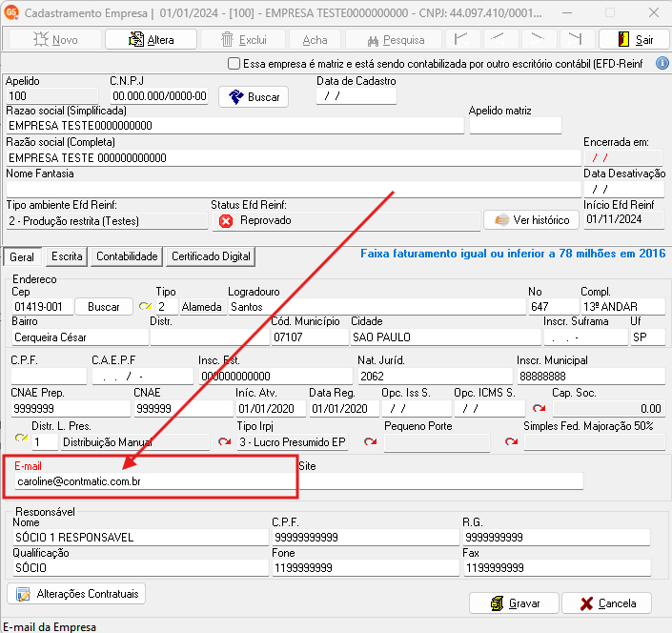Click red arrow beside Tipo Irpj
The width and height of the screenshot is (672, 633).
coord(224,441)
